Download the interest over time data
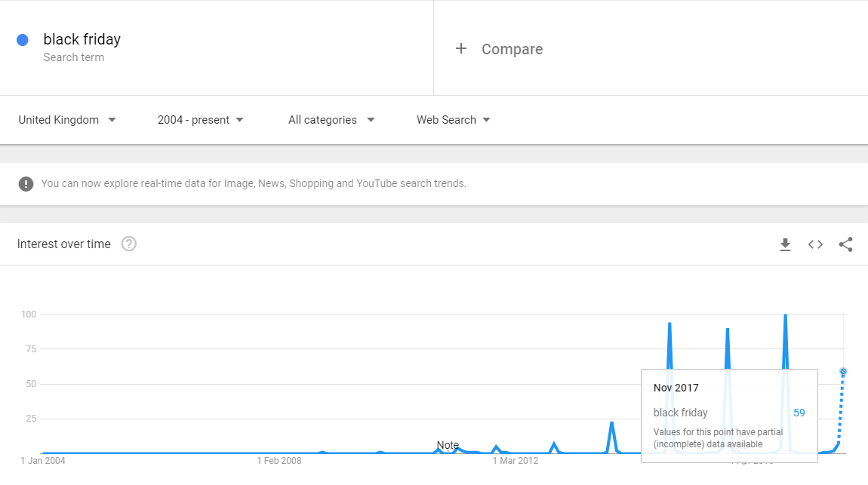Image resolution: width=868 pixels, height=485 pixels. (785, 244)
